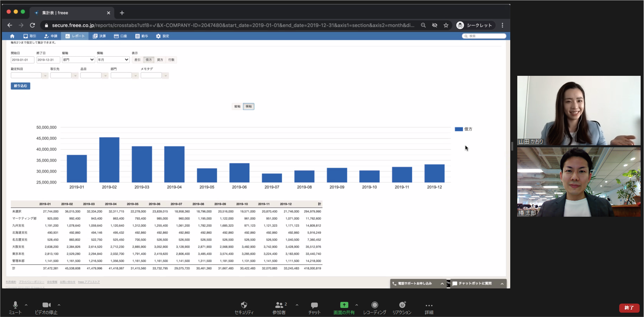End the meeting with the red 終了 button

point(629,308)
